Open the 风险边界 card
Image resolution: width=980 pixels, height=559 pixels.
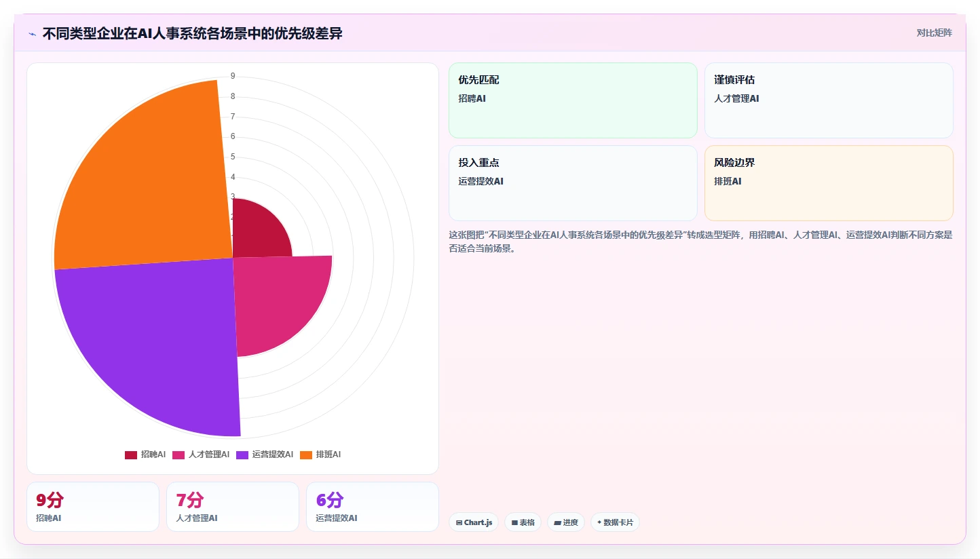pos(829,183)
